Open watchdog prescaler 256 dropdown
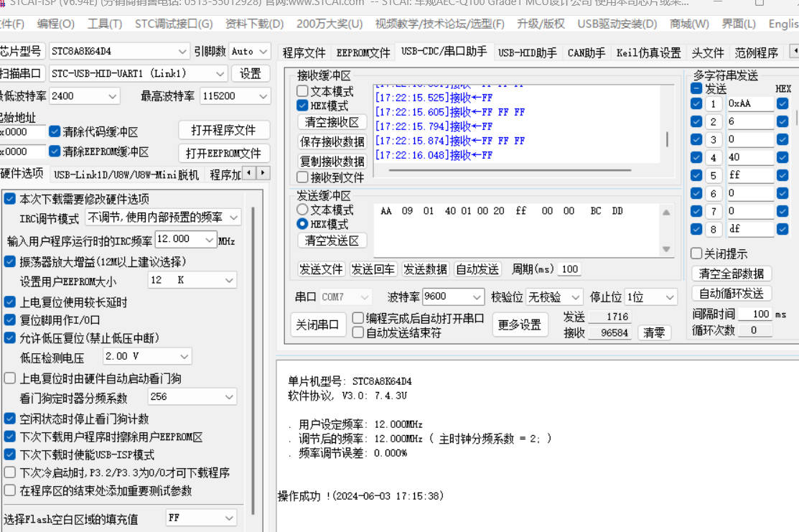Image resolution: width=799 pixels, height=532 pixels. coord(192,396)
